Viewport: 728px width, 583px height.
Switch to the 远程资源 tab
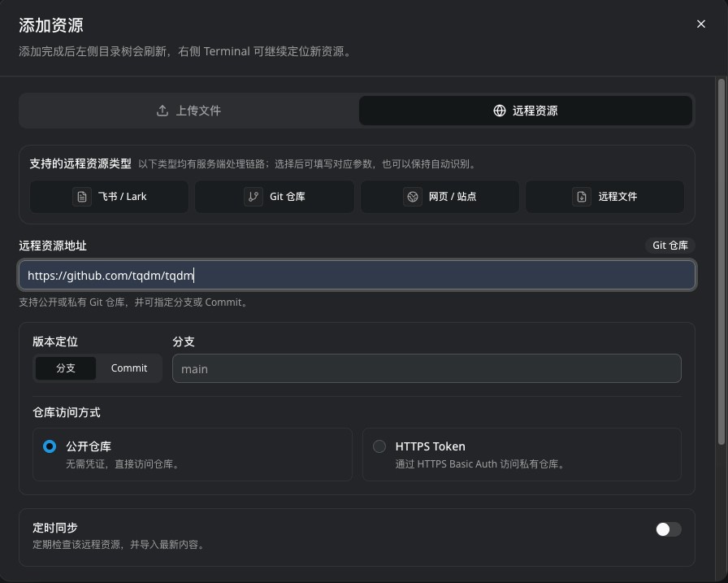click(525, 111)
